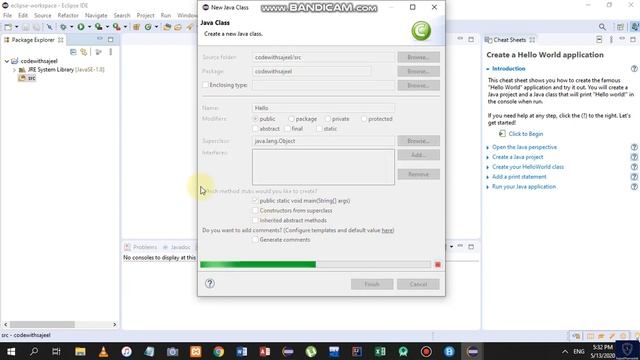
Task: Open Google Chrome from the taskbar
Action: [218, 351]
